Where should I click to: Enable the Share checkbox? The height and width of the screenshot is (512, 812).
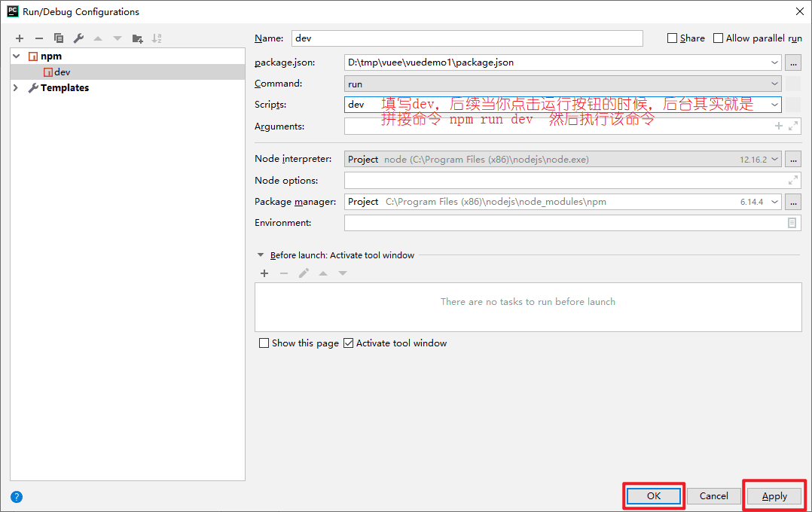(672, 38)
